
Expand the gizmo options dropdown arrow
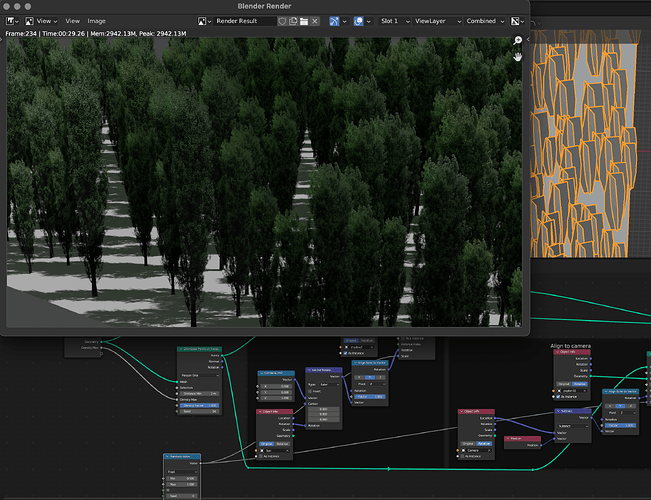345,21
